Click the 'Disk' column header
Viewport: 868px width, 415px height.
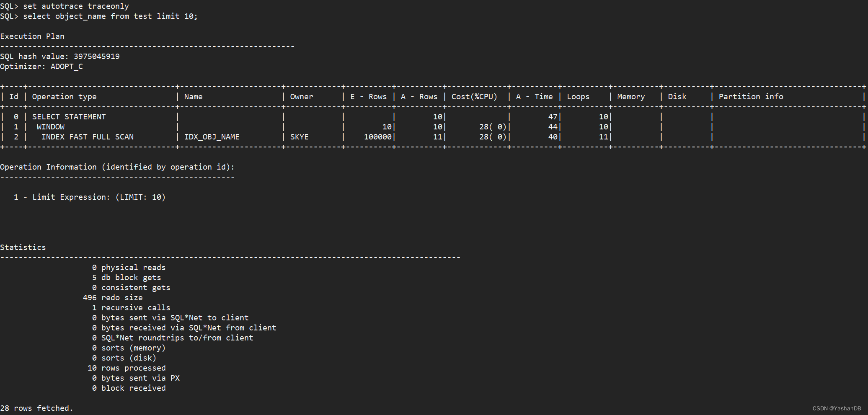(x=677, y=97)
